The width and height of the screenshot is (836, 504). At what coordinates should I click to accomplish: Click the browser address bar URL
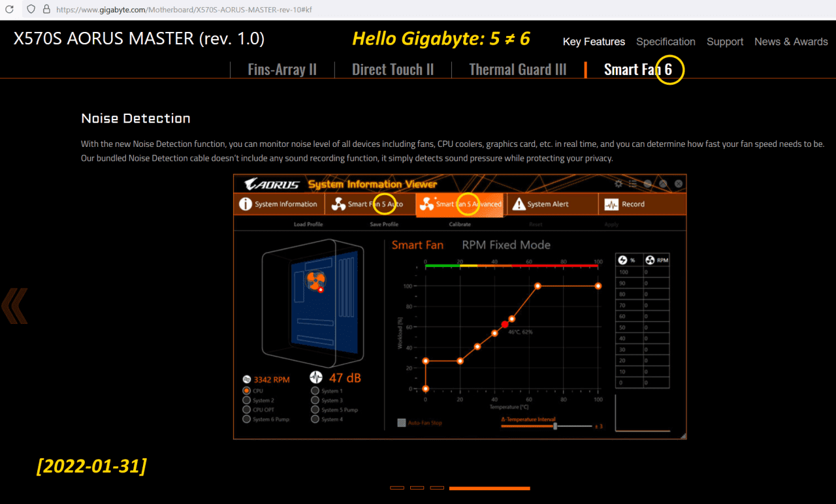pos(184,10)
